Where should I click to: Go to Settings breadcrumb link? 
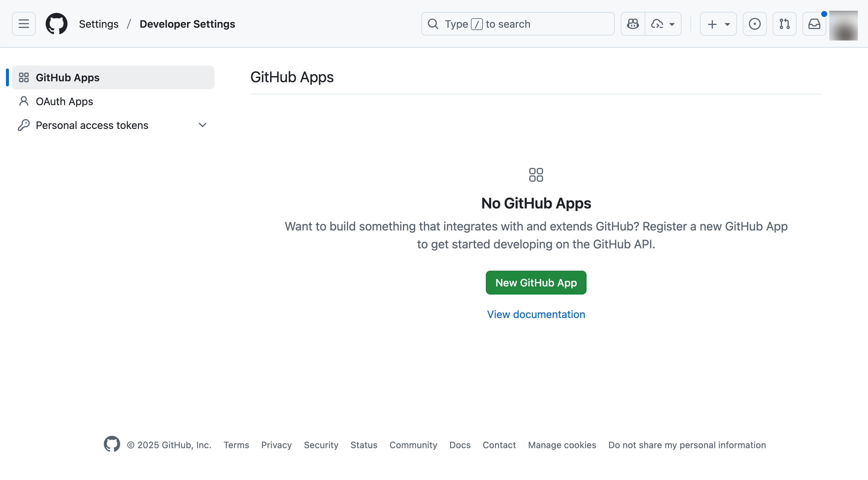(99, 24)
